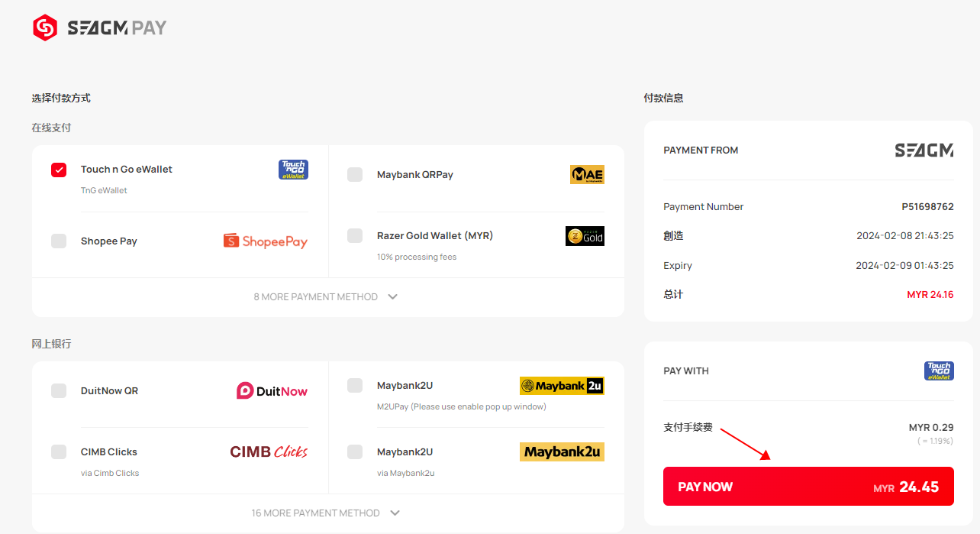Click the Razer Gold logo
The image size is (980, 534).
[585, 236]
